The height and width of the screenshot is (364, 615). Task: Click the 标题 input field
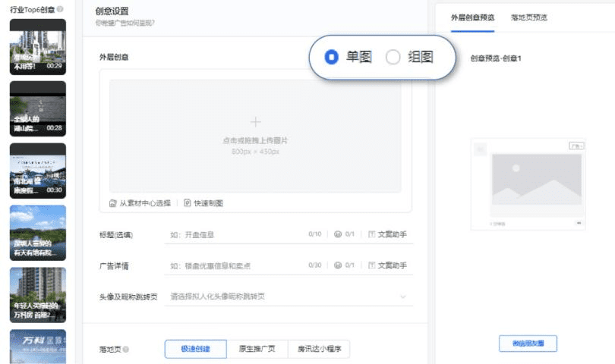pyautogui.click(x=235, y=234)
